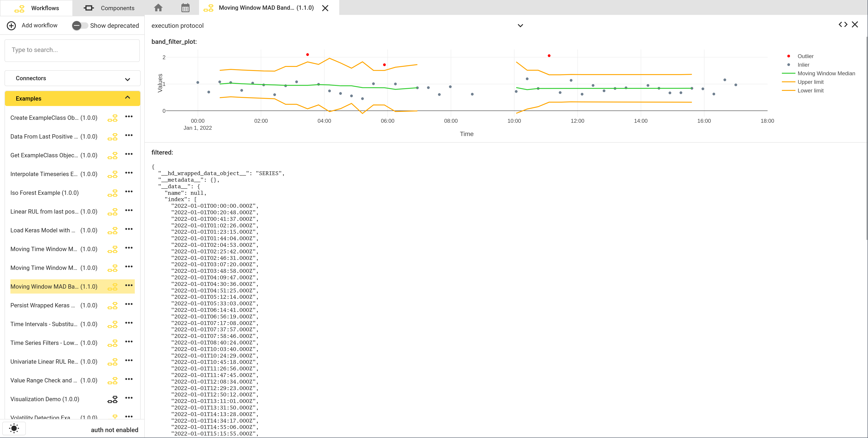Open more options for Visualization Demo
868x438 pixels.
129,398
